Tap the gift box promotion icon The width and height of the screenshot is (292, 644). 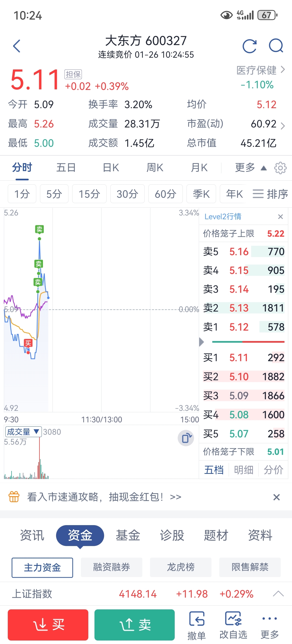pos(14,497)
